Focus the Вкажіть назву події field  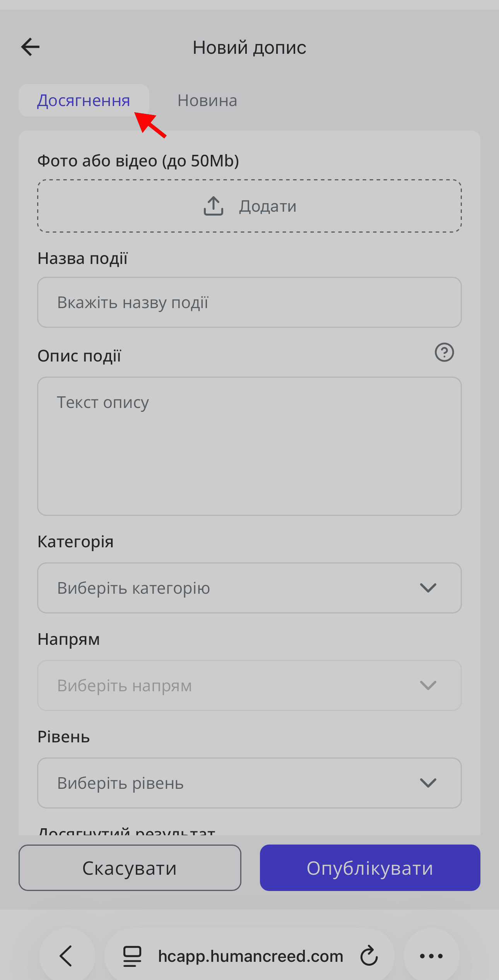249,302
